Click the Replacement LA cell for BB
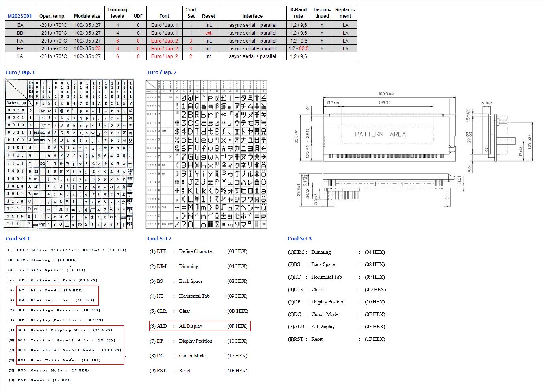 point(345,33)
